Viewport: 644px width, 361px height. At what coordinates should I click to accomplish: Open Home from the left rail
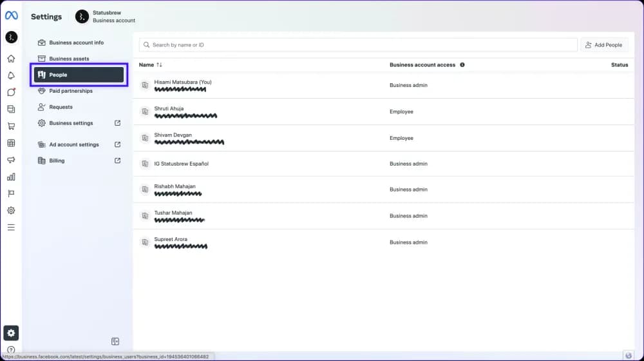pyautogui.click(x=11, y=59)
